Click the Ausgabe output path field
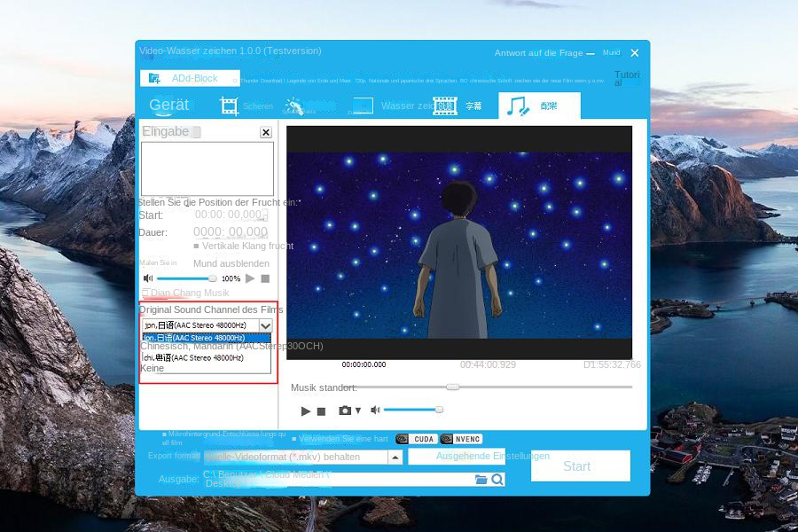Viewport: 798px width, 532px height. [338, 479]
